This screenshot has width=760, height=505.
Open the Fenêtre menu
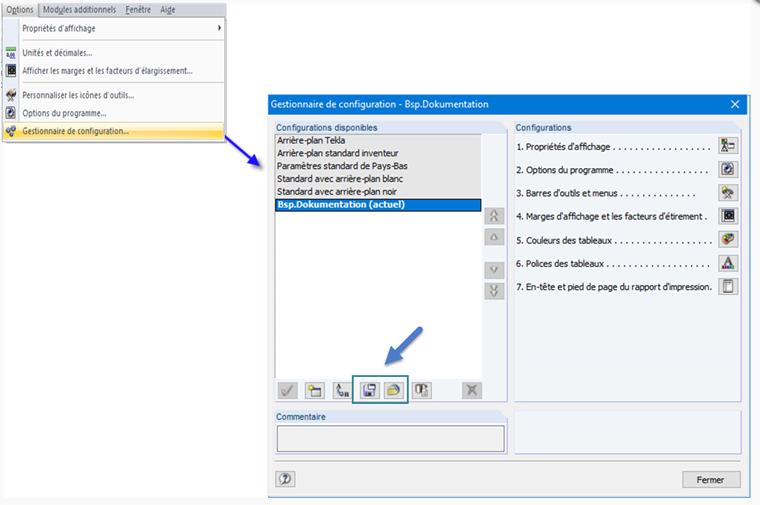(138, 10)
